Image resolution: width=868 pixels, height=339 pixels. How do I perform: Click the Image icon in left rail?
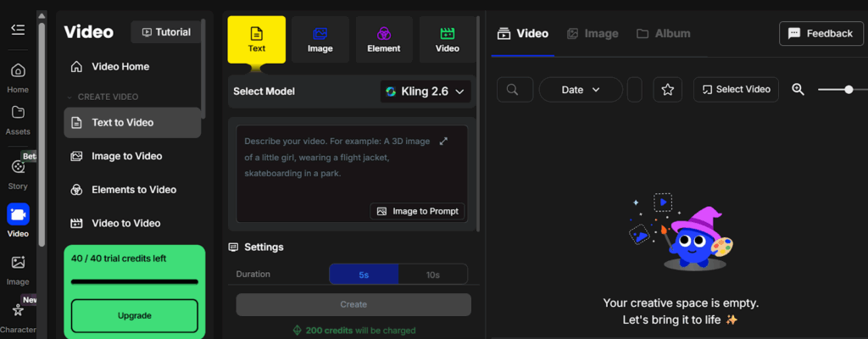[18, 264]
